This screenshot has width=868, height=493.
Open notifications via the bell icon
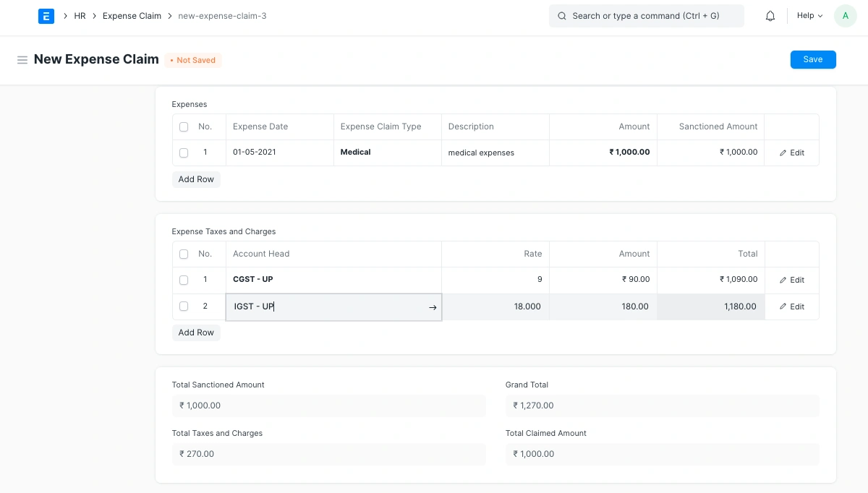770,15
